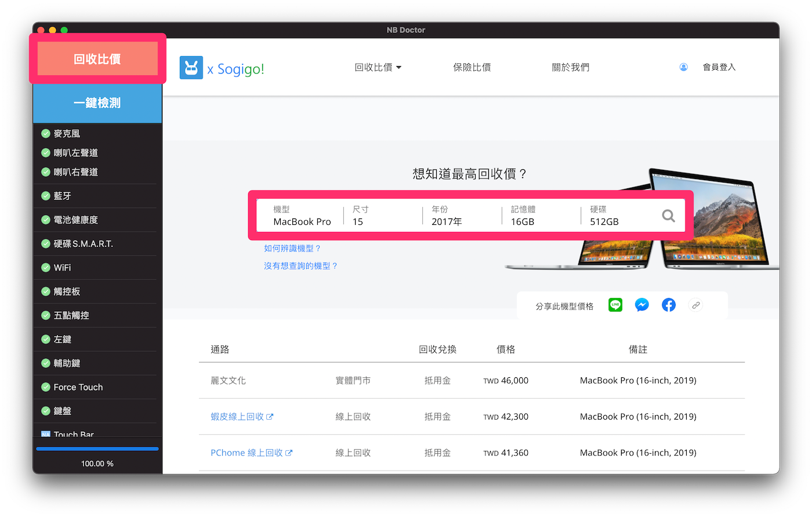Screen dimensions: 812x517
Task: Open the 記憶體 16GB memory selector
Action: coord(541,216)
